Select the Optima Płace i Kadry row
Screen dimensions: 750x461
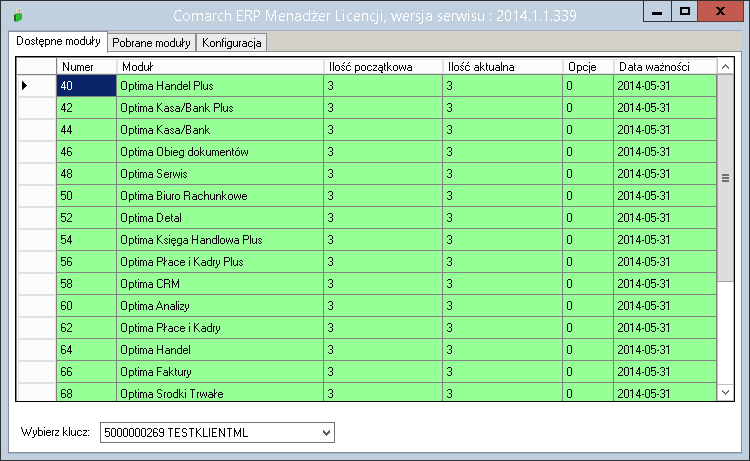click(x=367, y=328)
